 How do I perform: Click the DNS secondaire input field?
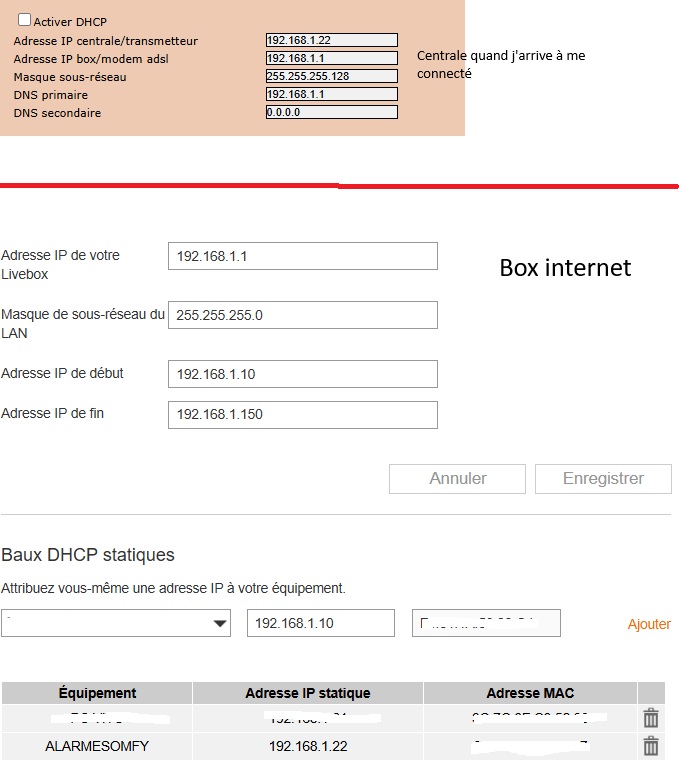(x=331, y=113)
